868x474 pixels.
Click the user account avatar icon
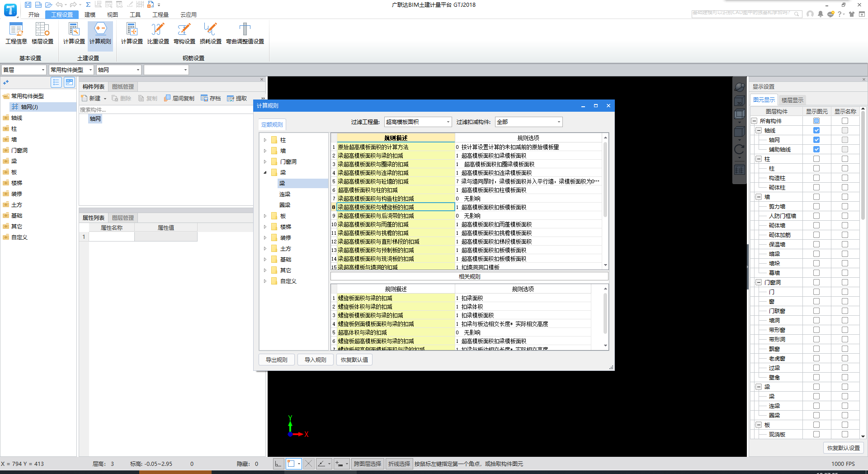pyautogui.click(x=810, y=14)
